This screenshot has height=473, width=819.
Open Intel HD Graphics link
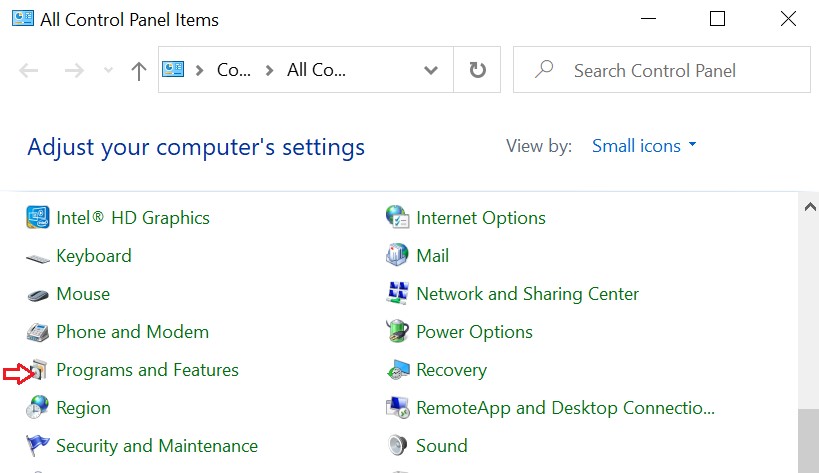[x=133, y=218]
